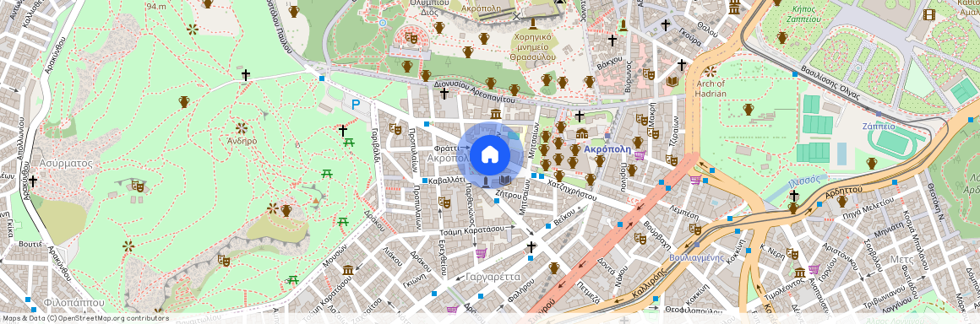Click the Βουτιέ street label

[30, 244]
